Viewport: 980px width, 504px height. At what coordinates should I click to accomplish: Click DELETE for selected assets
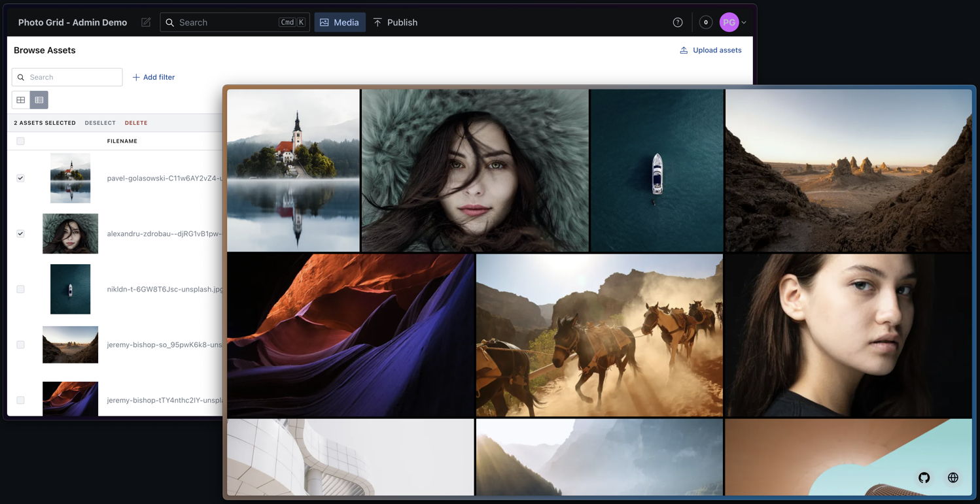[x=136, y=123]
